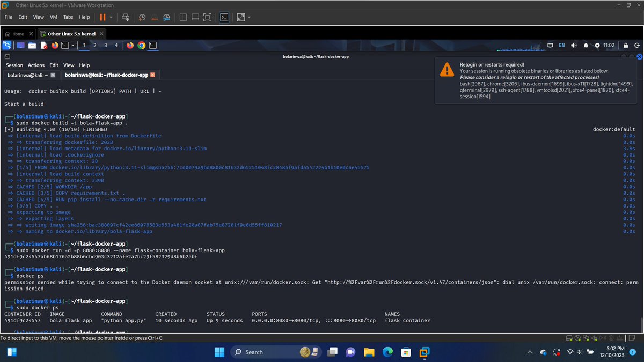644x362 pixels.
Task: Launch Firefox from the Kali panel launcher
Action: 55,46
